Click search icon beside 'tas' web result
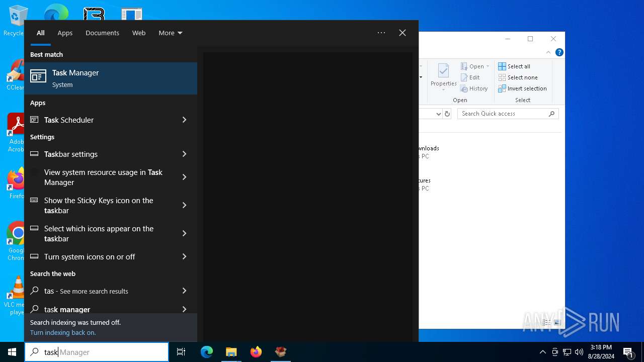Screen dimensions: 644x362 click(35, 291)
